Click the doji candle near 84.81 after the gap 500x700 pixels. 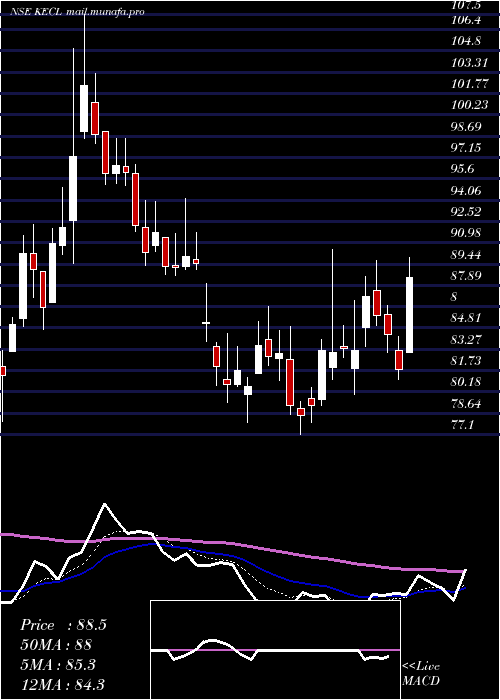206,322
